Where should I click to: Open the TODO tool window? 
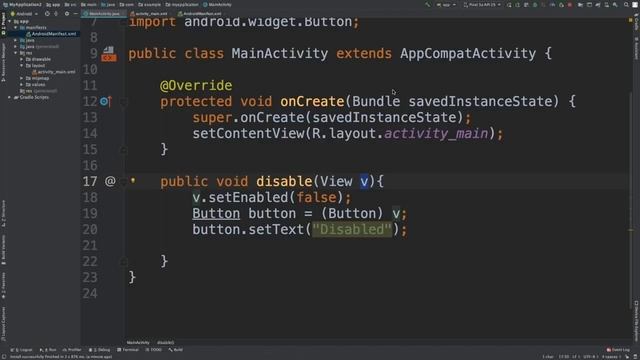tap(153, 350)
